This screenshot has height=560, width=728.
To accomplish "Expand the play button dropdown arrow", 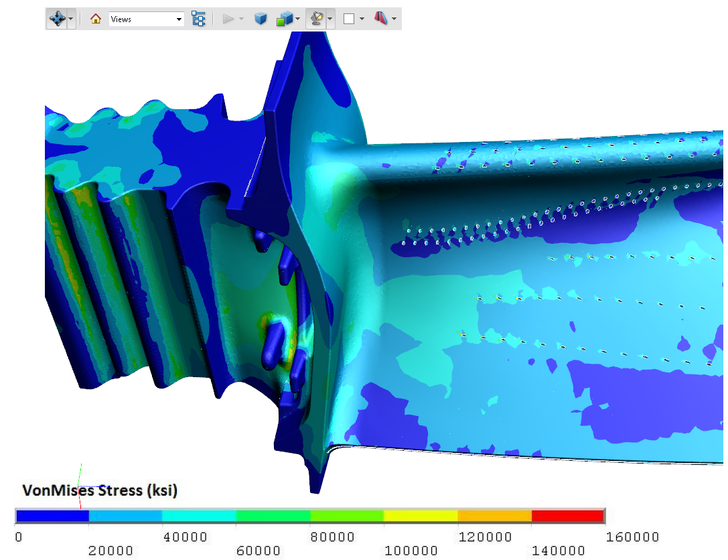I will pyautogui.click(x=242, y=19).
